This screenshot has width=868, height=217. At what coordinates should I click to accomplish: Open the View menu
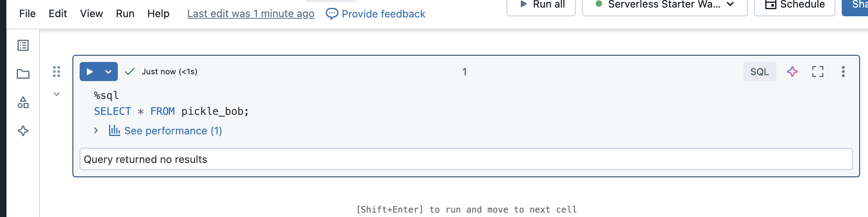92,14
